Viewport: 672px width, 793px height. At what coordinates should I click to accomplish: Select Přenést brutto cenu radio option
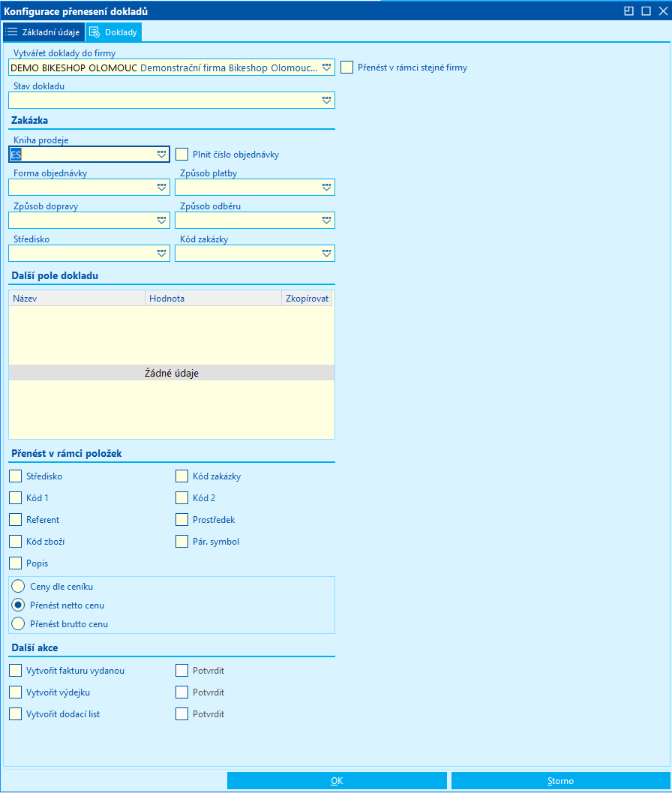point(18,623)
